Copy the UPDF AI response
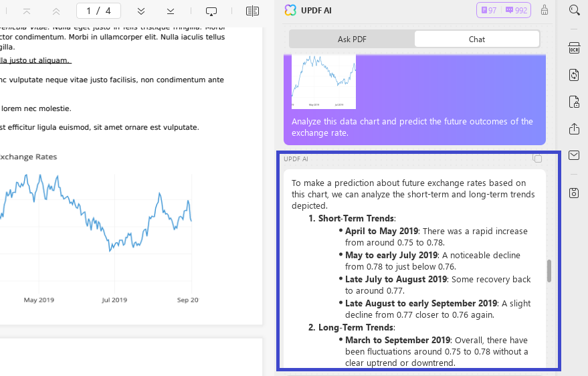Screen dimensions: 588x376 point(537,159)
